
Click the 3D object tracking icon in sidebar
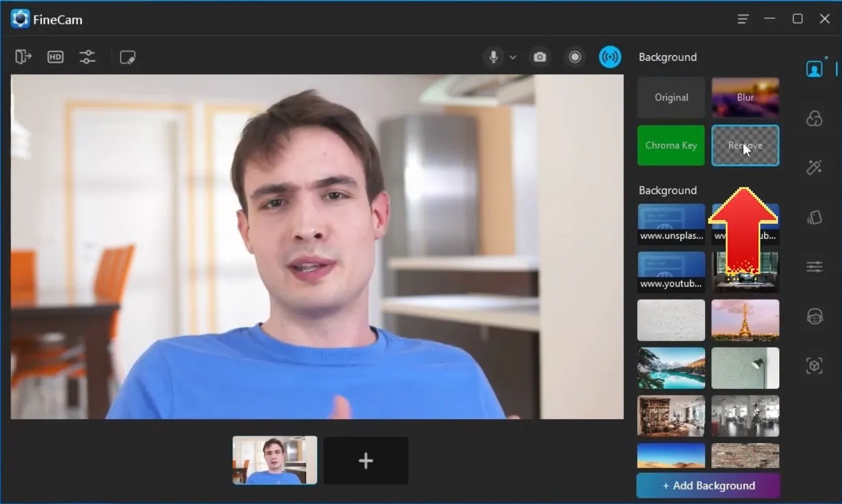[814, 365]
